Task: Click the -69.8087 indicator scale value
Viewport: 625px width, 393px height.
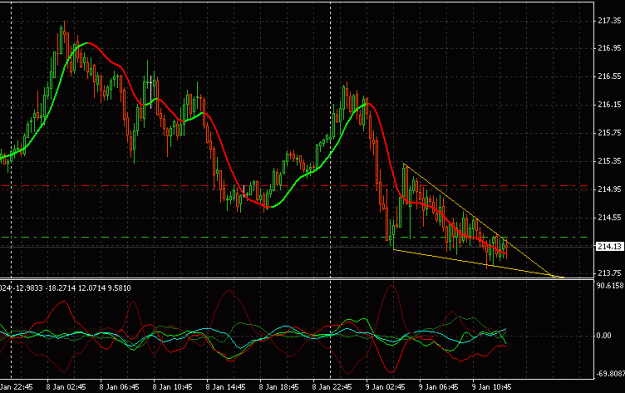Action: point(610,373)
